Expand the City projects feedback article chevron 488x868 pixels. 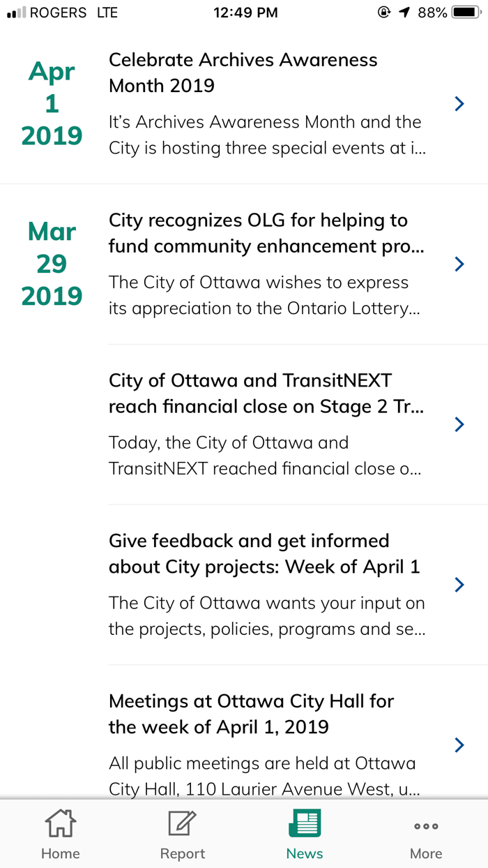point(459,585)
